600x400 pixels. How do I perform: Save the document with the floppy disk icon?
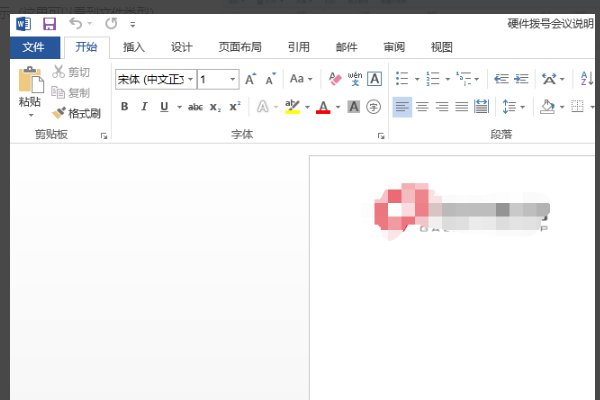[x=49, y=24]
